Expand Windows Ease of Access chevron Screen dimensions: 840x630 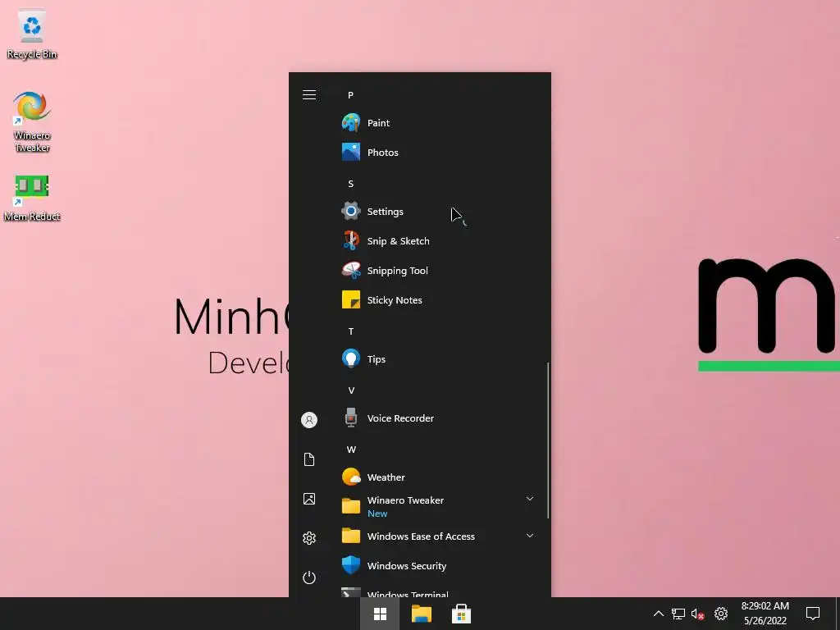529,536
